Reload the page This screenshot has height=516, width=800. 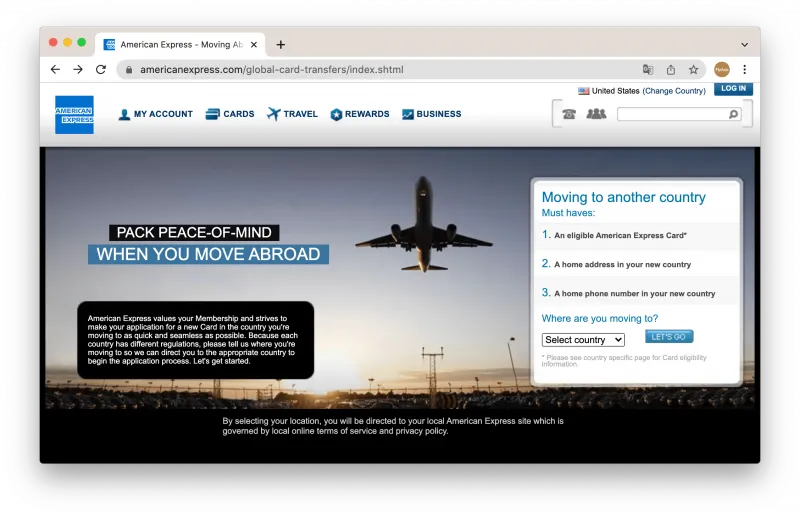coord(101,69)
